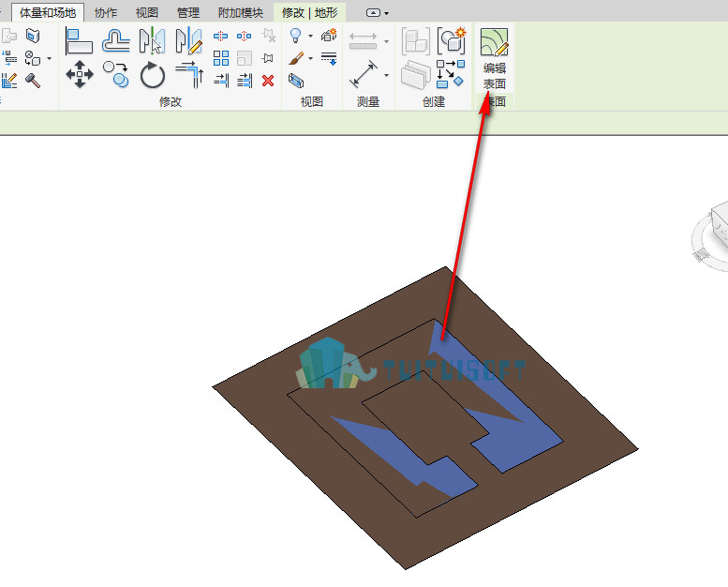728x587 pixels.
Task: Switch to 修改 | 地形 tab
Action: pyautogui.click(x=309, y=12)
